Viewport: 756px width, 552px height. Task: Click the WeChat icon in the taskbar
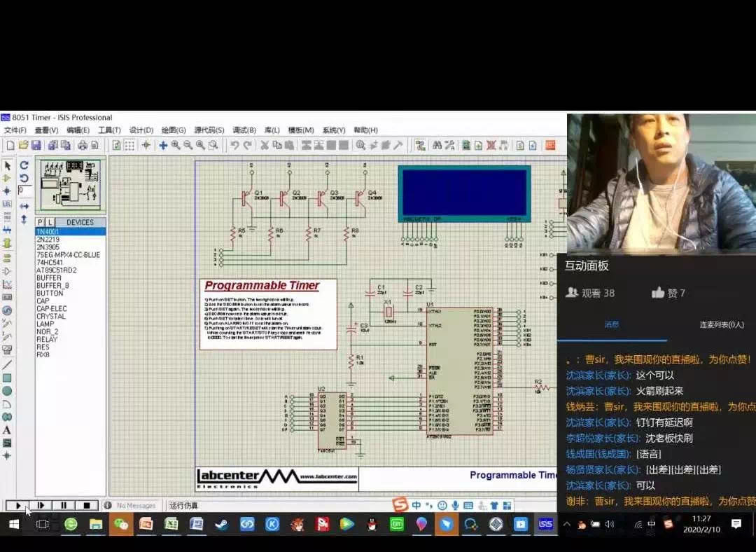pyautogui.click(x=121, y=524)
